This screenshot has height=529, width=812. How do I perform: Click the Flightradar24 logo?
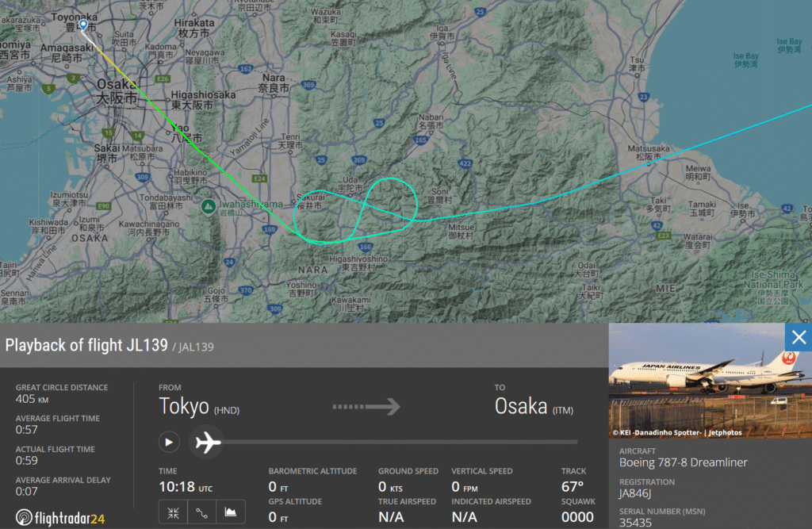[x=60, y=518]
